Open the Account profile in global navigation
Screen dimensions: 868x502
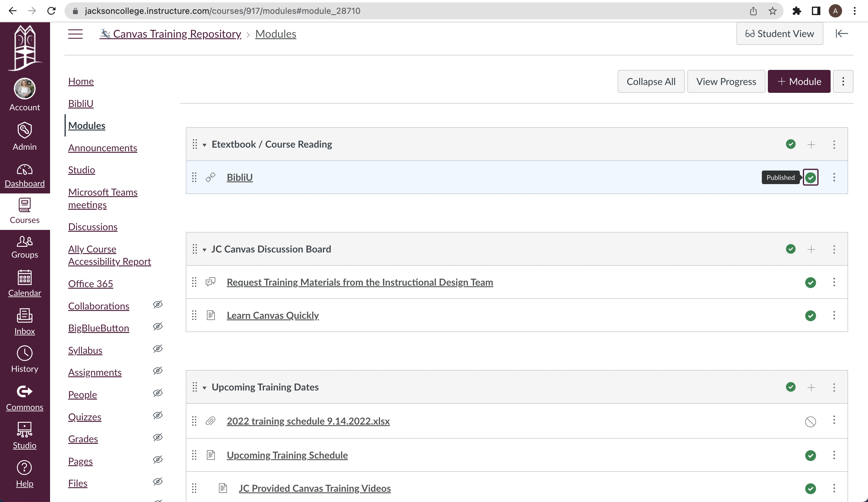point(24,94)
